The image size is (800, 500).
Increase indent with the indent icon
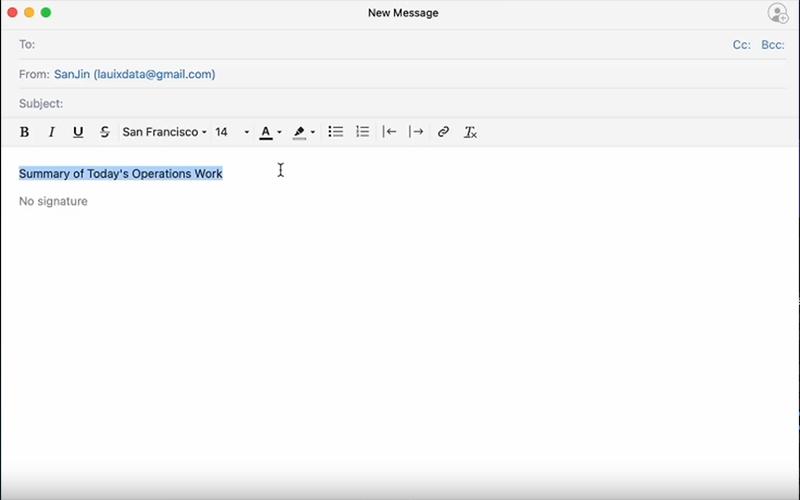(416, 132)
